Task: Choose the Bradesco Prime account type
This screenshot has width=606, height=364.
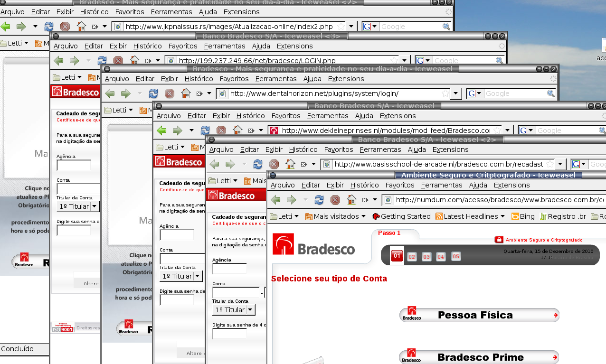Action: pyautogui.click(x=479, y=357)
